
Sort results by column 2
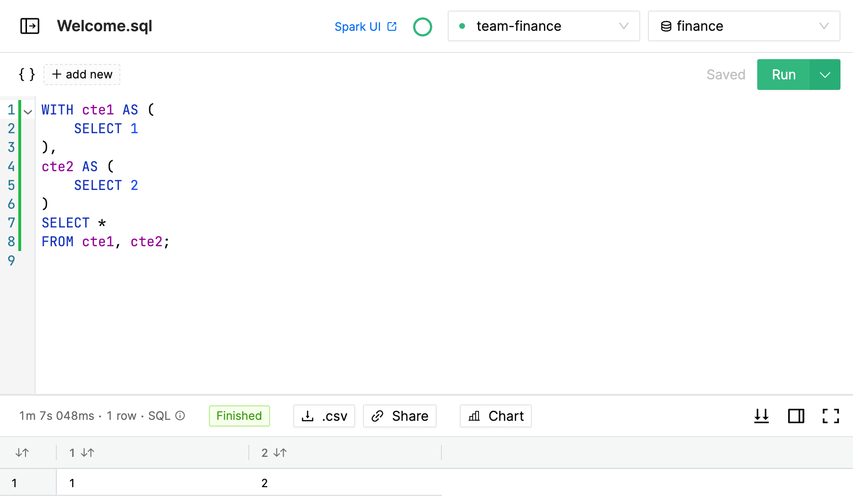280,453
